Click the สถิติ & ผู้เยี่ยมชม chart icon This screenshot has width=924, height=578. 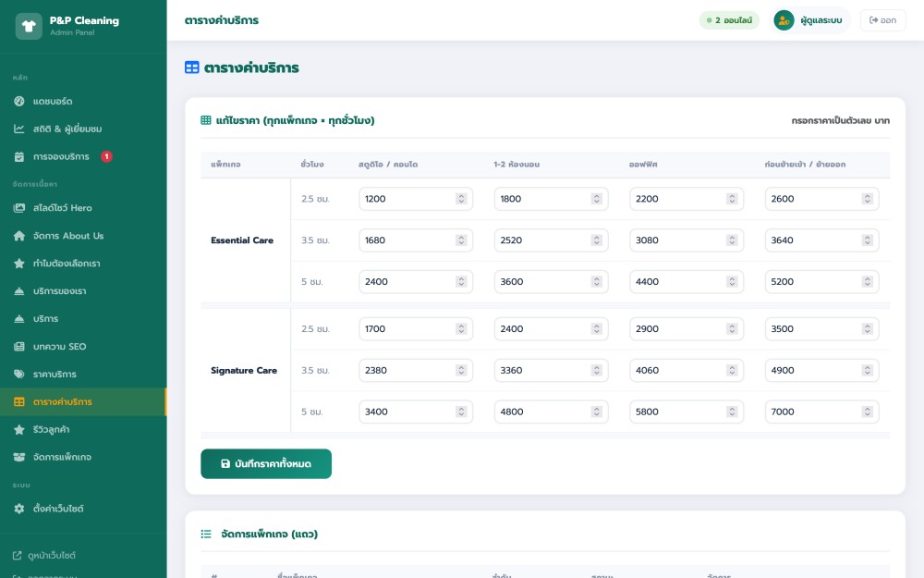[19, 129]
